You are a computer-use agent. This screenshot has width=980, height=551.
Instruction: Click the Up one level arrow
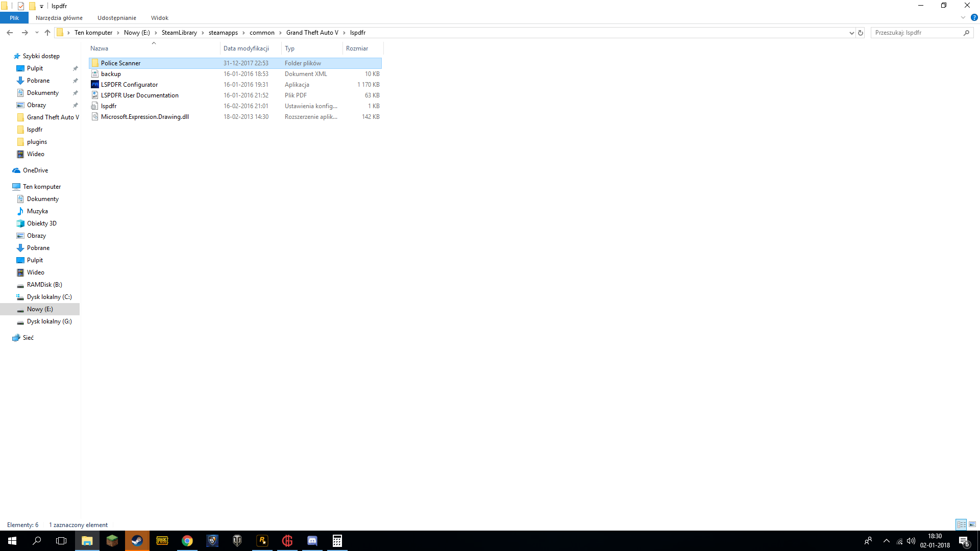click(x=47, y=33)
